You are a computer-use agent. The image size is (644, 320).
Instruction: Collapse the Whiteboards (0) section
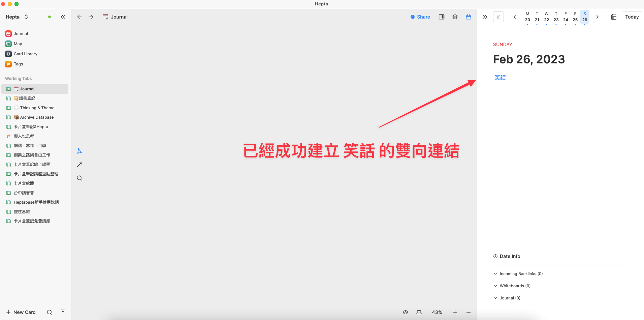point(495,286)
